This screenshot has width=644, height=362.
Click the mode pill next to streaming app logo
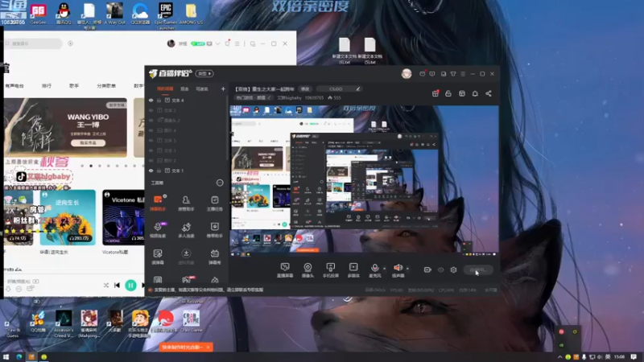(204, 73)
